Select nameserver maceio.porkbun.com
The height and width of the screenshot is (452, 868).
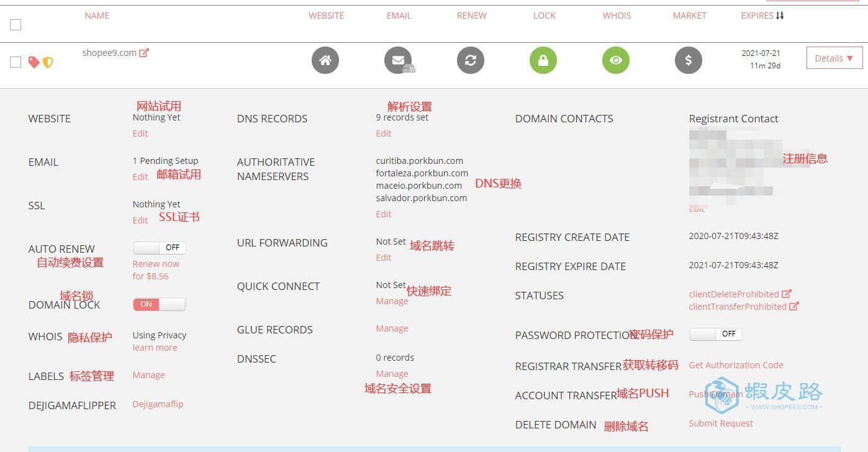(419, 186)
